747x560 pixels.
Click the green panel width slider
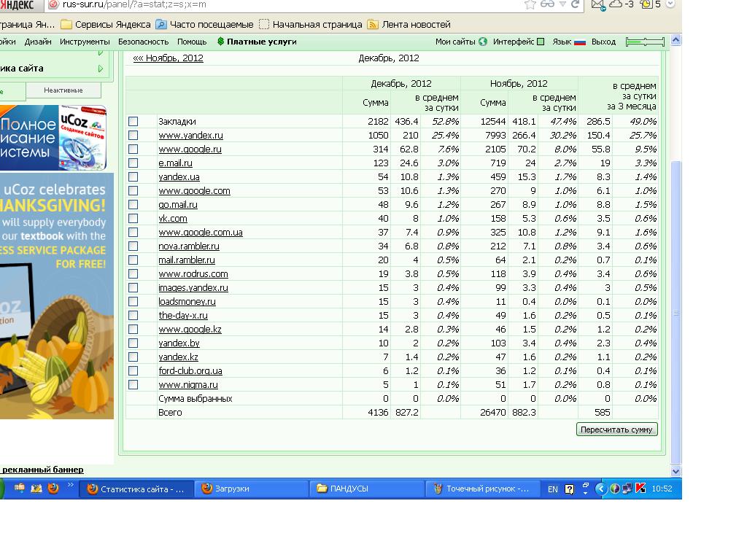[645, 42]
